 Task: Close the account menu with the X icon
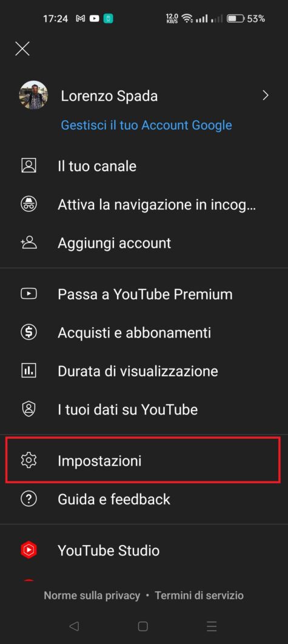tap(22, 49)
